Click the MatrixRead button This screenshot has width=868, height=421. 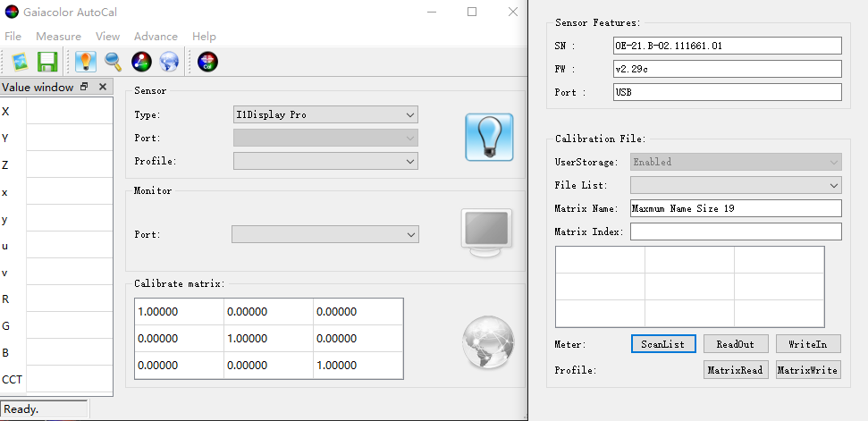click(x=736, y=370)
